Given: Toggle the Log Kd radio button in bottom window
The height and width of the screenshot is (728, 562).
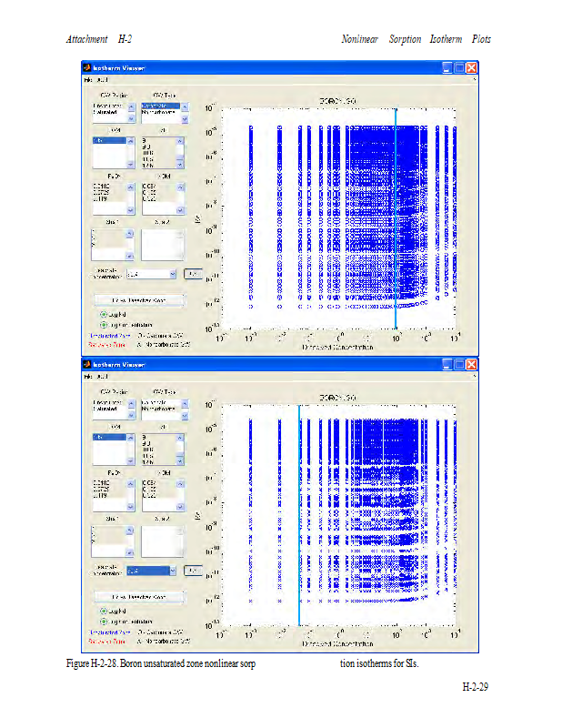Looking at the screenshot, I should point(104,611).
